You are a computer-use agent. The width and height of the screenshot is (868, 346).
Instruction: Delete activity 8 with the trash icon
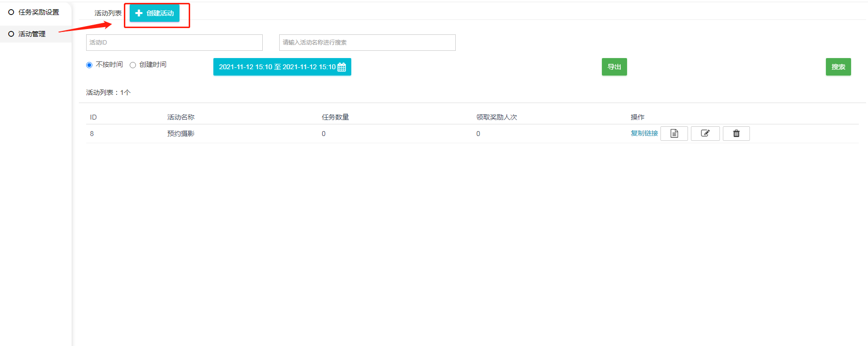(x=736, y=134)
